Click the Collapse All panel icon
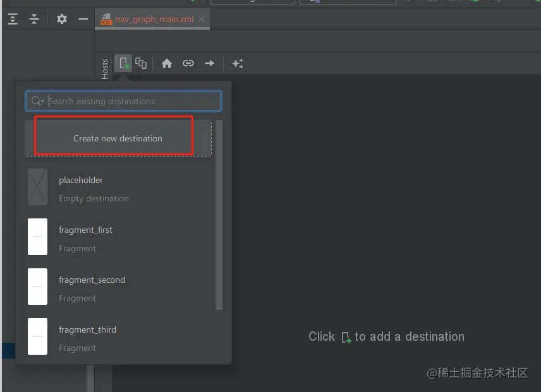541x392 pixels. pyautogui.click(x=34, y=18)
